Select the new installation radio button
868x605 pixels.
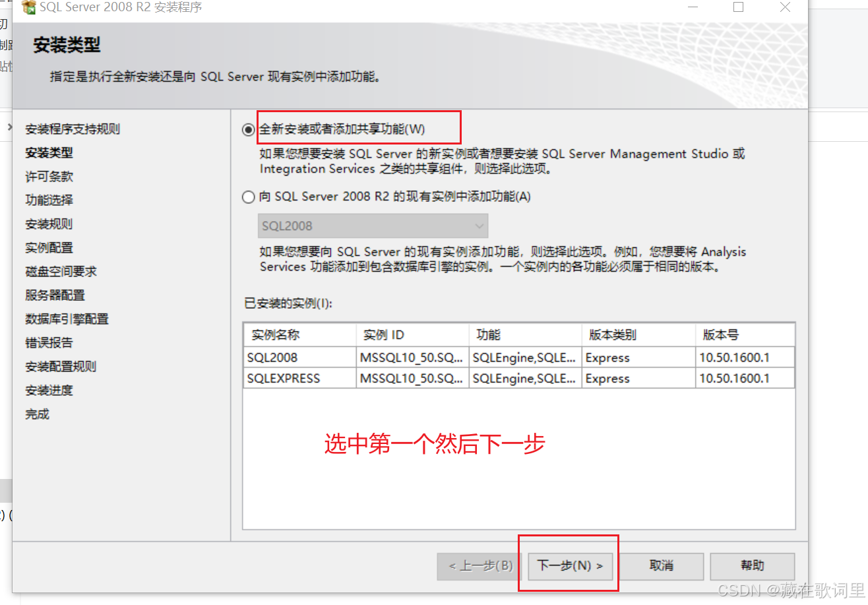[248, 130]
